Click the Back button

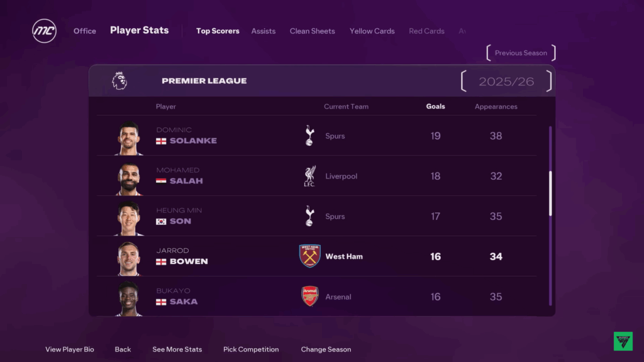tap(123, 349)
